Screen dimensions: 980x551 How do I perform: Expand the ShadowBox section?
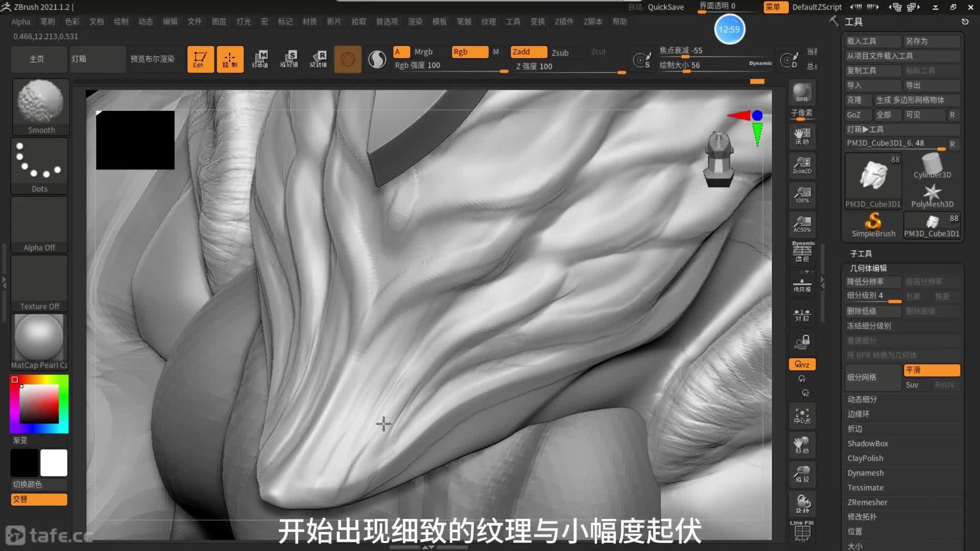click(868, 444)
